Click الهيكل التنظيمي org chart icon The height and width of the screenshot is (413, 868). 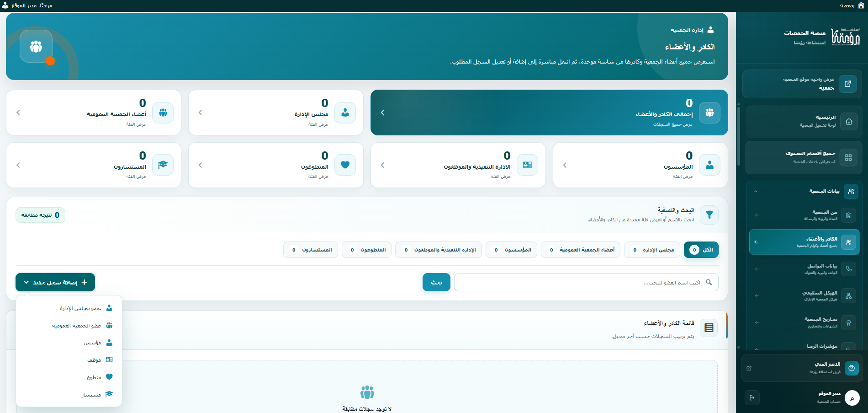click(x=848, y=296)
